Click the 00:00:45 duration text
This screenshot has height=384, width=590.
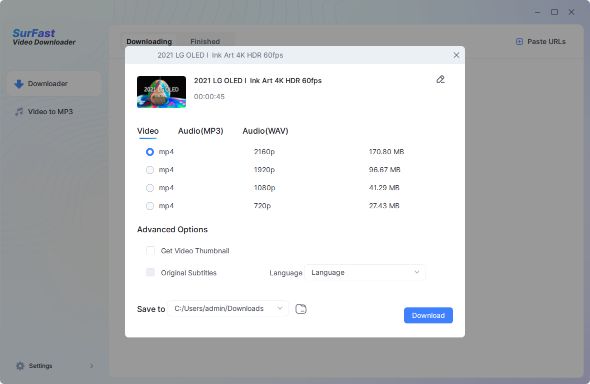pyautogui.click(x=209, y=97)
